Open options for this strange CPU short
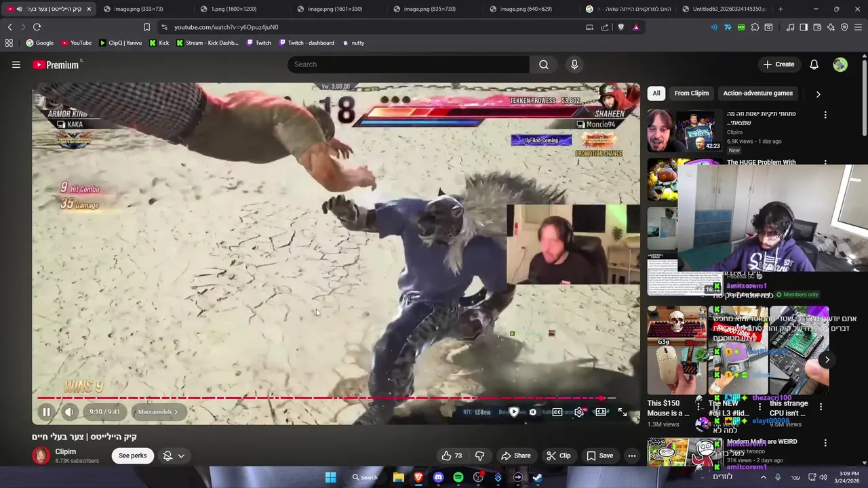Image resolution: width=868 pixels, height=488 pixels. pyautogui.click(x=821, y=407)
